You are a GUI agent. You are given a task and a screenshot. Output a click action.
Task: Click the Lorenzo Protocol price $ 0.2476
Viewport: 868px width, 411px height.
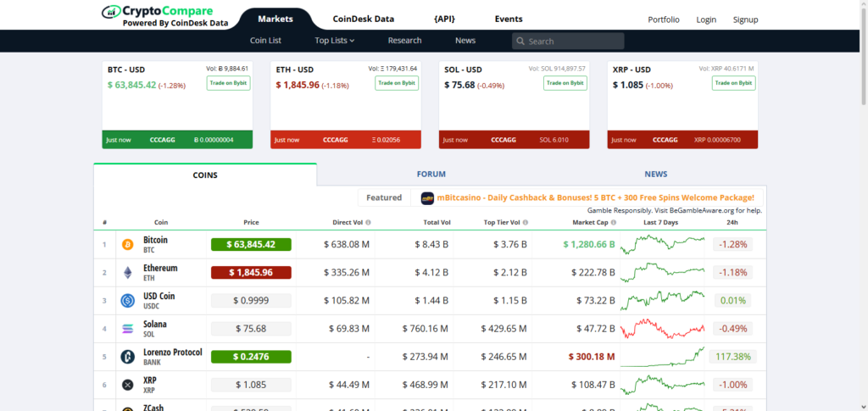pos(251,357)
